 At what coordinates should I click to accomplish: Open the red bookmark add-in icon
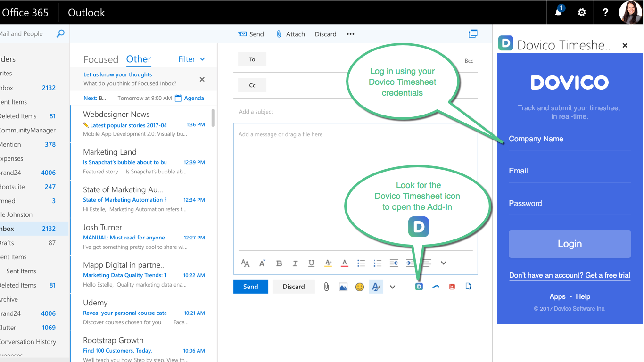[x=452, y=287]
